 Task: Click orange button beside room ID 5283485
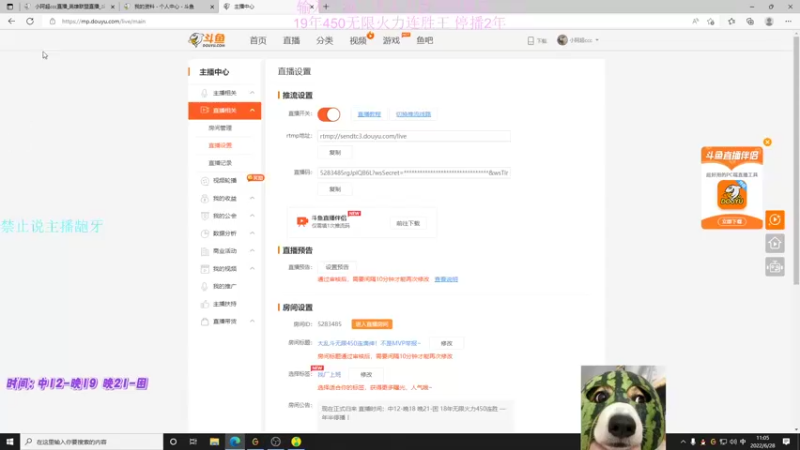pyautogui.click(x=371, y=324)
